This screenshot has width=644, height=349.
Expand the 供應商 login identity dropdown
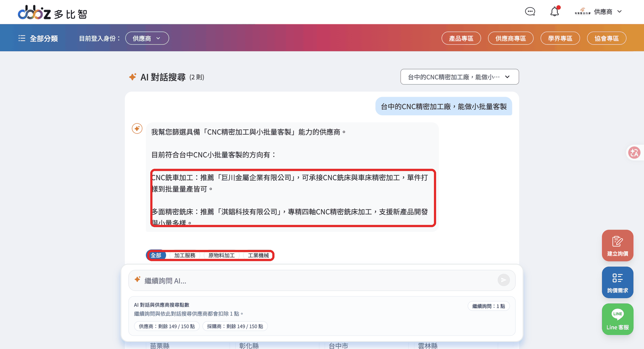(147, 38)
